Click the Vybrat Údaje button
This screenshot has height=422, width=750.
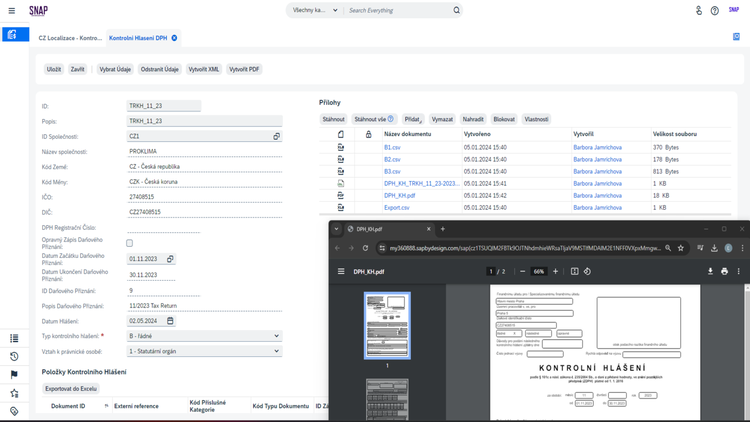click(x=115, y=69)
